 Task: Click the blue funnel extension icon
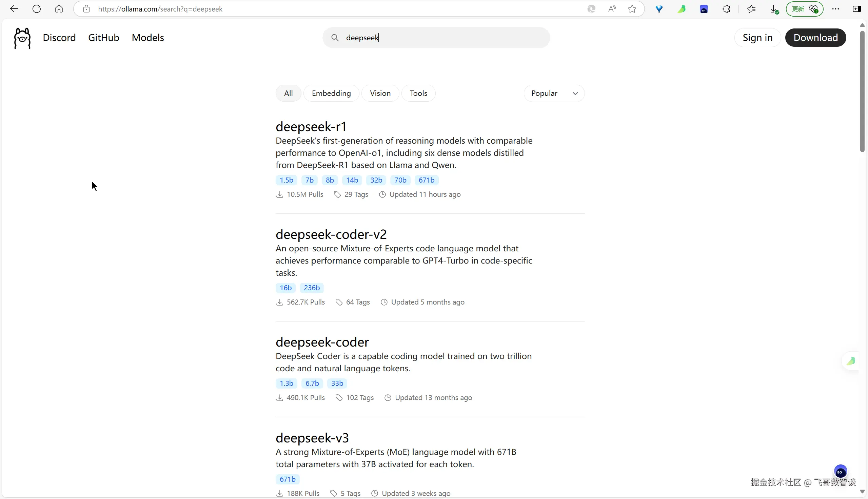659,9
